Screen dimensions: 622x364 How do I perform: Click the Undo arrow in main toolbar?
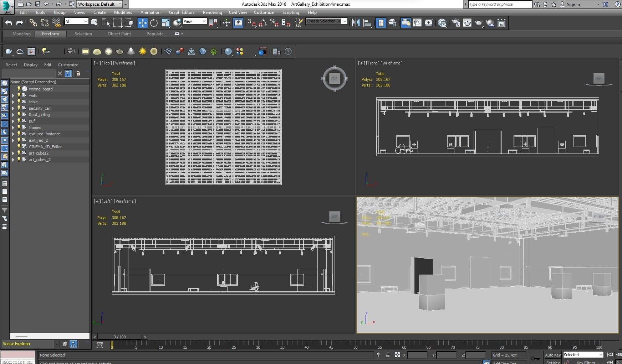click(x=9, y=23)
